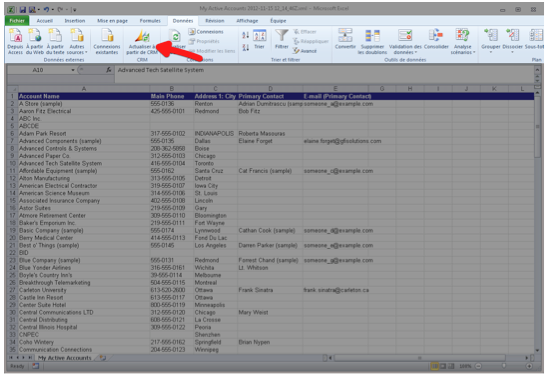Import data with À partir du texte
Image resolution: width=550 pixels, height=377 pixels.
click(x=55, y=42)
